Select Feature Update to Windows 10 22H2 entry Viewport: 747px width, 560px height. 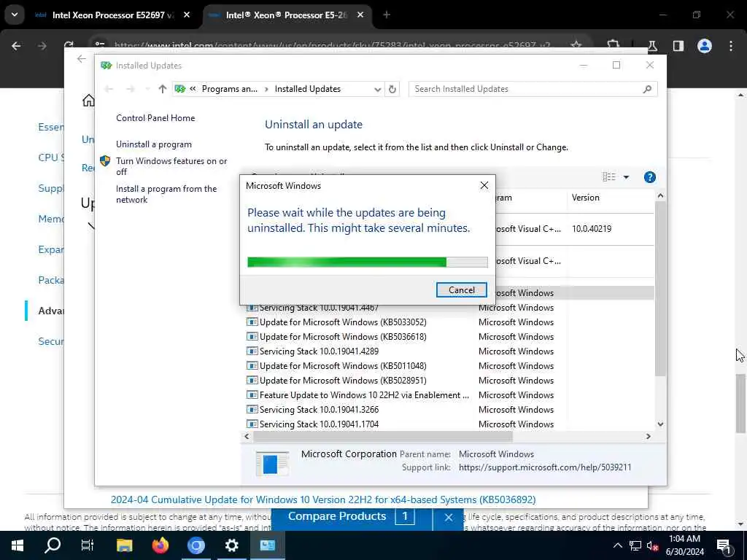click(x=364, y=395)
